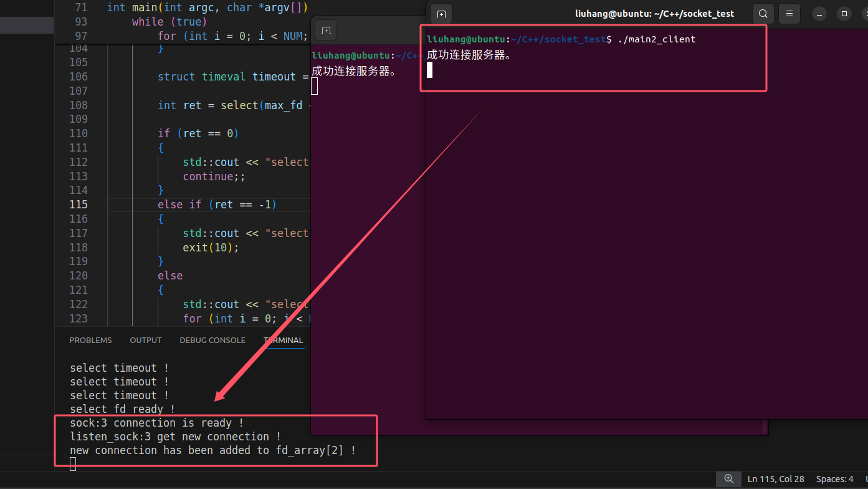Place cursor on std::cout statement at line 112
Screen dimensions: 868x489
click(246, 162)
